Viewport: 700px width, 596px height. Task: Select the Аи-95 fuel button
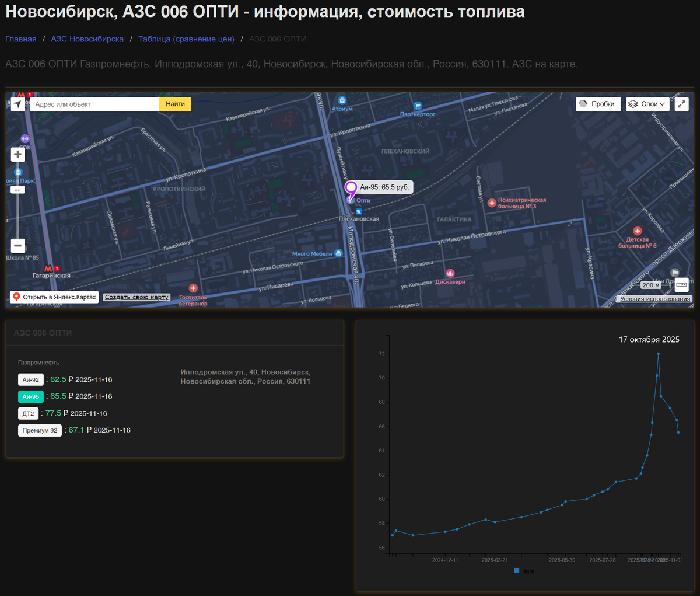[31, 396]
